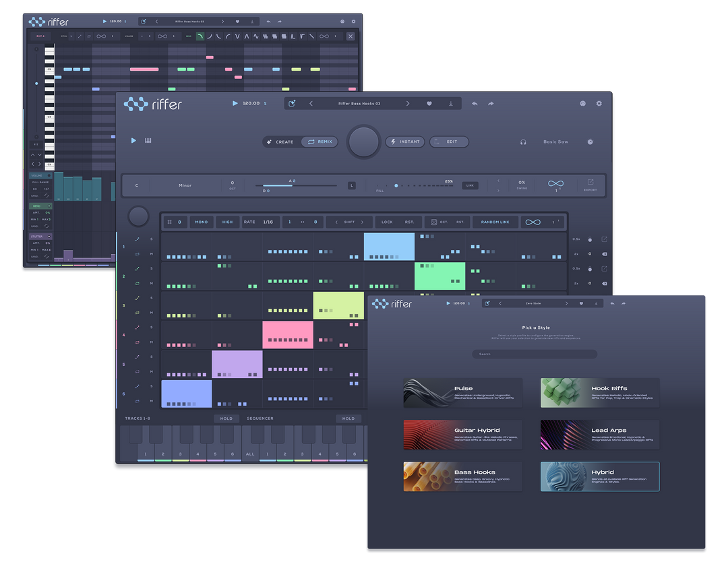Click the piano keyboard icon beside play
The image size is (728, 562).
148,141
